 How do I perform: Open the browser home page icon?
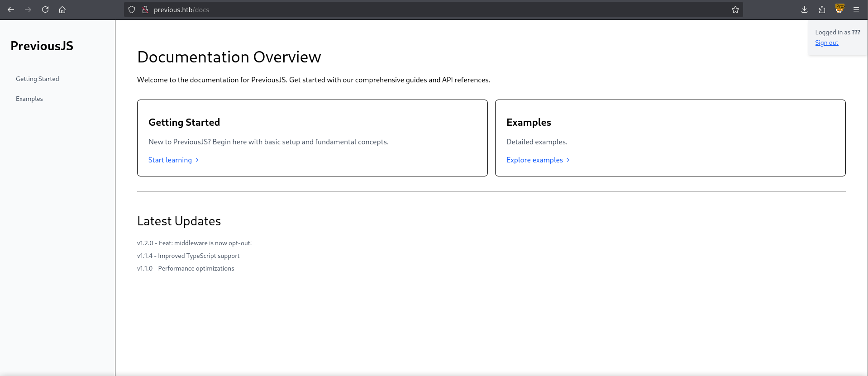click(x=62, y=10)
